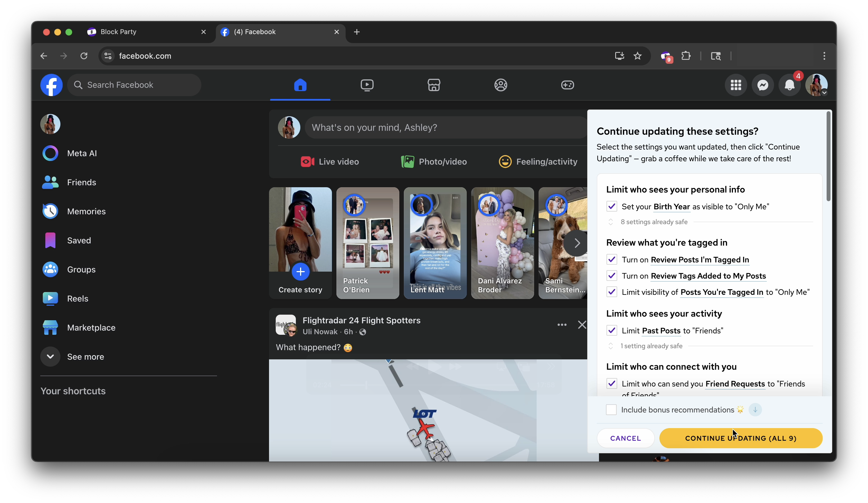The width and height of the screenshot is (868, 503).
Task: Hide the Flightradar post with X
Action: [x=582, y=325]
